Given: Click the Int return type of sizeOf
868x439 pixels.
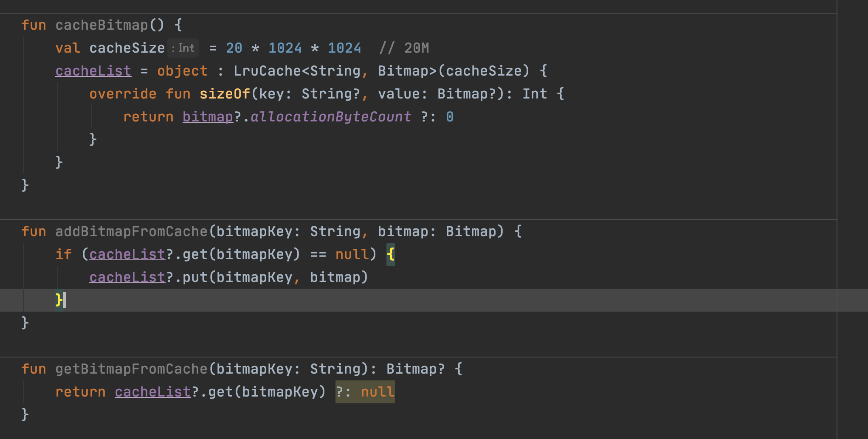Looking at the screenshot, I should click(x=535, y=94).
